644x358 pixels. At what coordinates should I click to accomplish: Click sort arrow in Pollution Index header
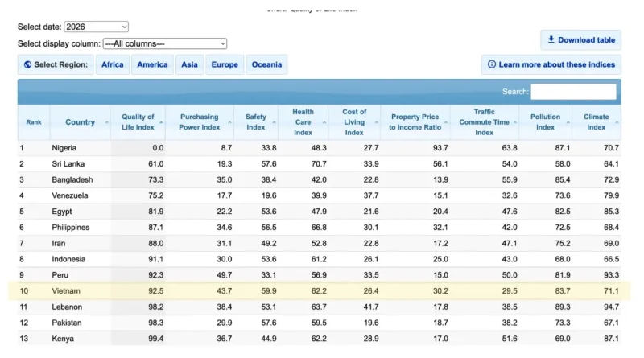tap(568, 122)
